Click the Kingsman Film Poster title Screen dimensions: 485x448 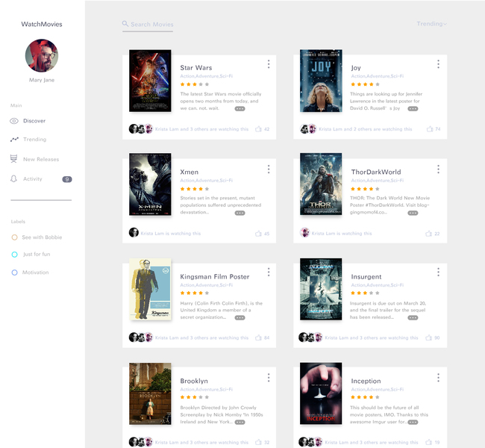click(215, 277)
